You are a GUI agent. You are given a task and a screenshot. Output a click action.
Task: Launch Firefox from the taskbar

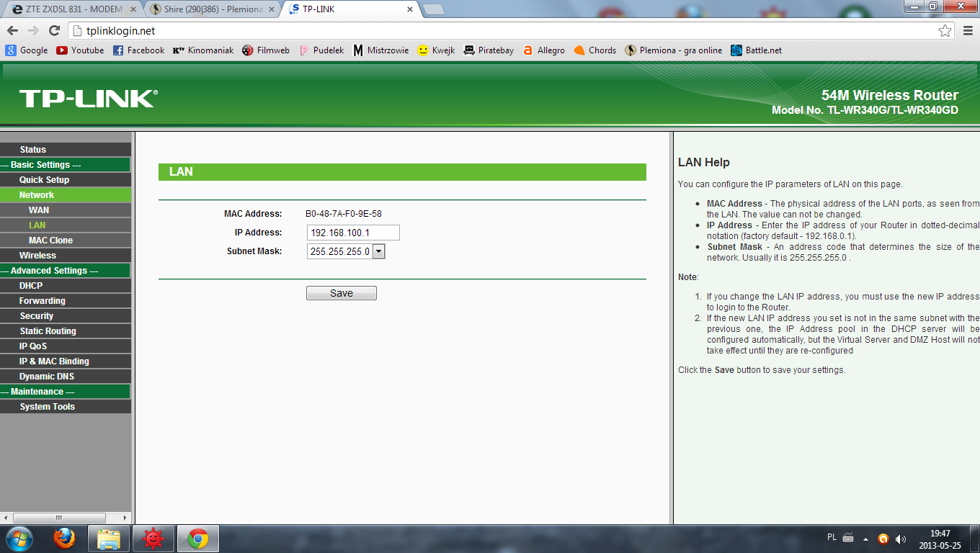click(x=64, y=539)
